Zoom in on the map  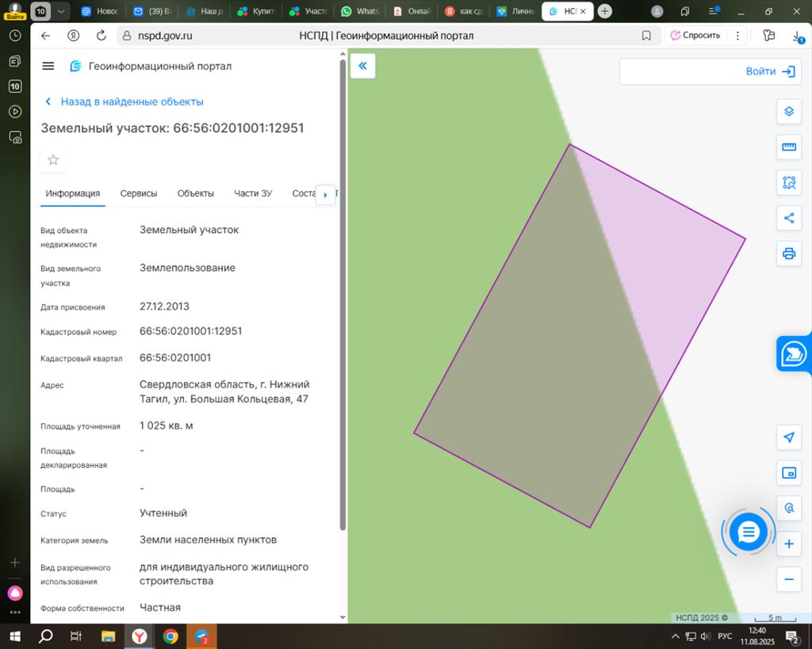tap(788, 544)
